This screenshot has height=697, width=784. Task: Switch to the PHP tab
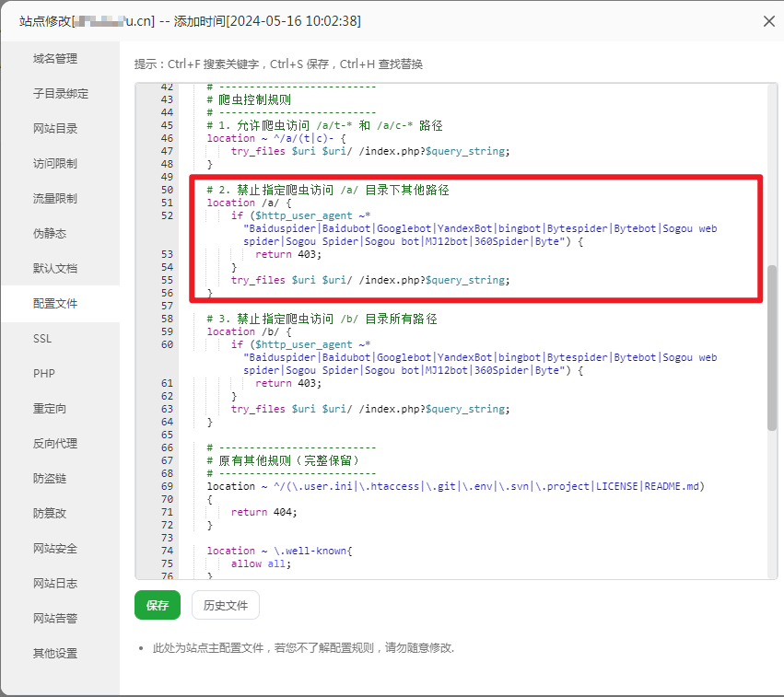point(44,374)
